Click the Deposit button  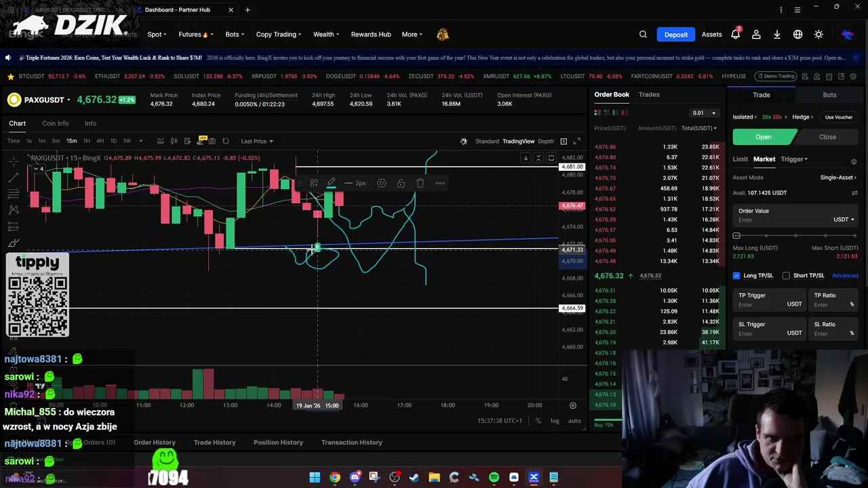pos(676,35)
